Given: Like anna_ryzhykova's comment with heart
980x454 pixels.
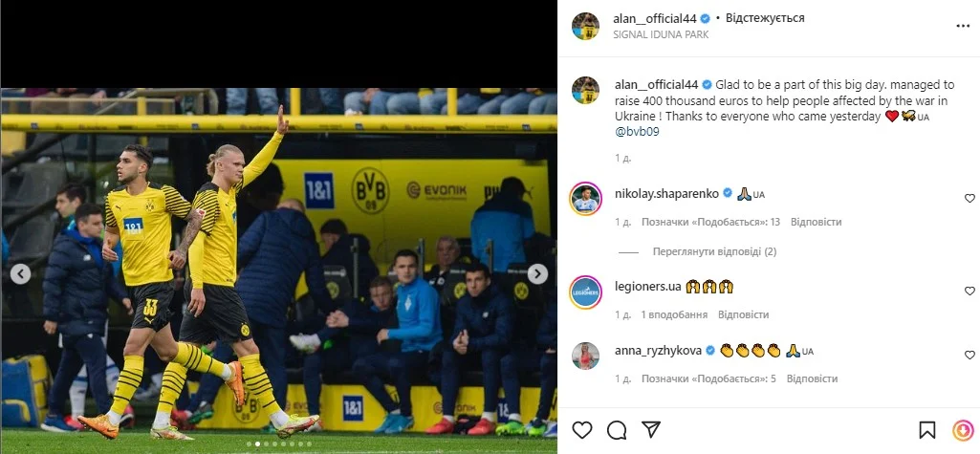Looking at the screenshot, I should pos(969,355).
